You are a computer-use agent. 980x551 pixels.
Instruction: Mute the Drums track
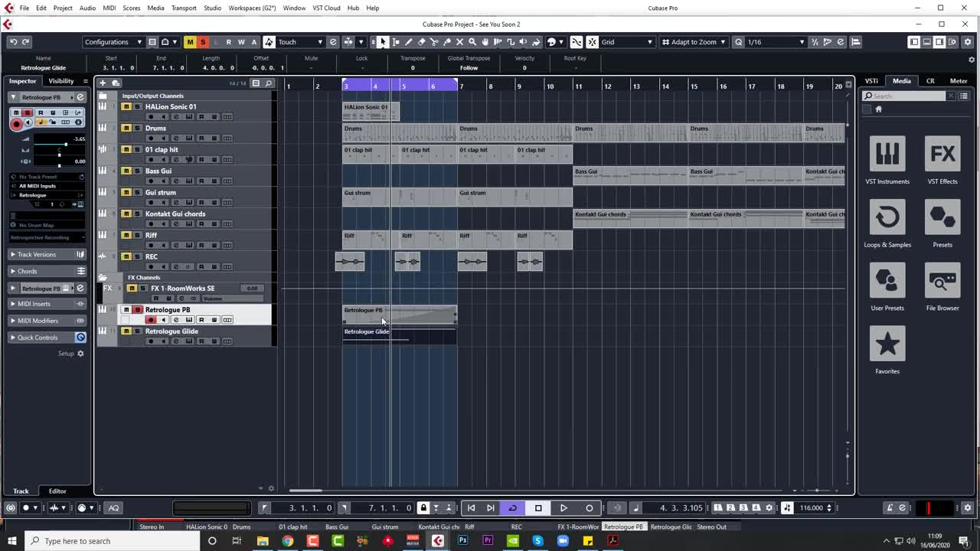pos(126,129)
